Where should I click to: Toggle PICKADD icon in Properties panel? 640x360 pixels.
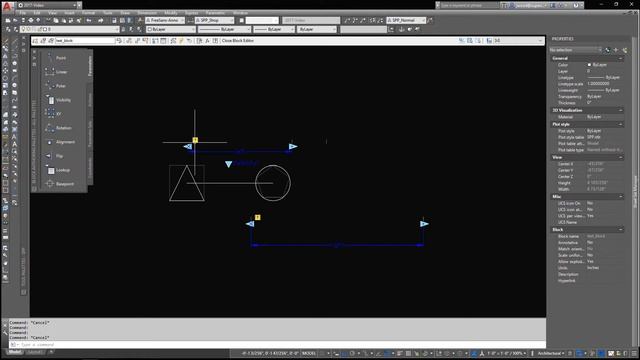tap(607, 50)
